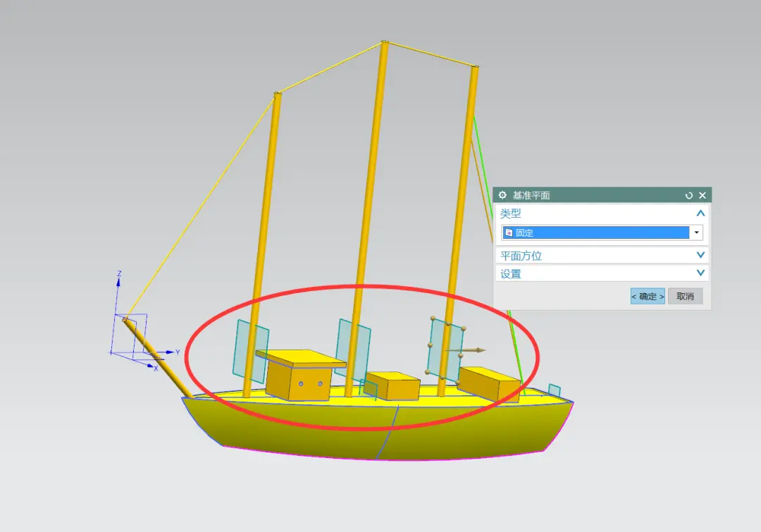
Task: Click the 平面方位 section label
Action: click(521, 256)
